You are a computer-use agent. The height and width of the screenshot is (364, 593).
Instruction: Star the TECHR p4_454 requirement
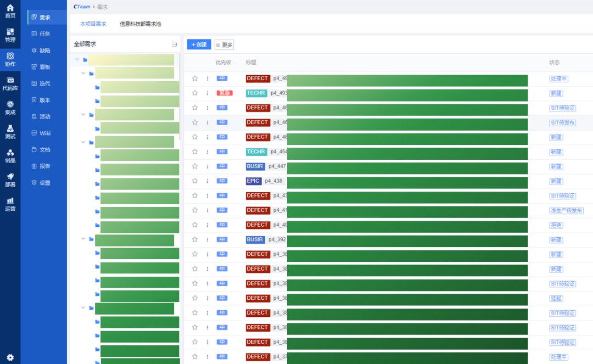pyautogui.click(x=195, y=152)
